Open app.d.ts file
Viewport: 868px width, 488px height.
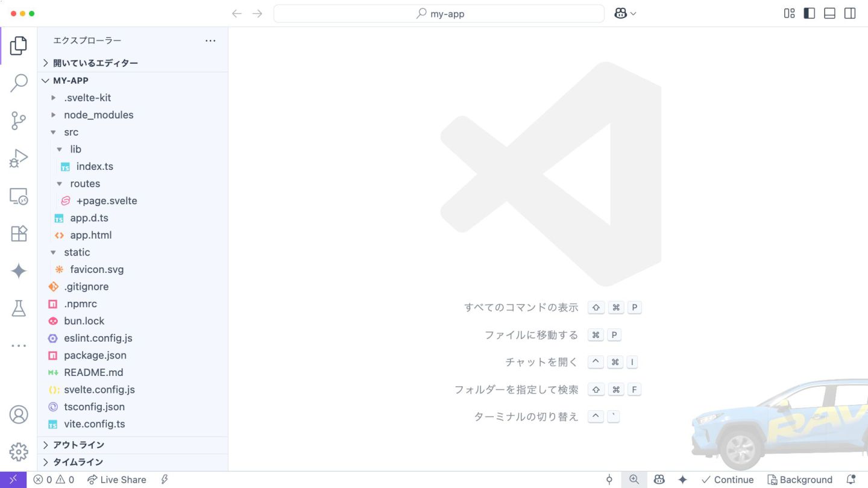pyautogui.click(x=133, y=217)
